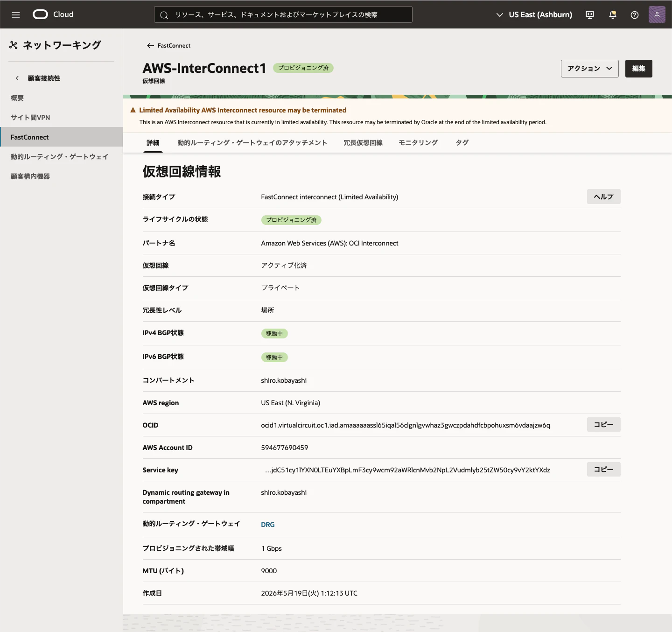Open the DRG link
672x632 pixels.
pyautogui.click(x=268, y=525)
